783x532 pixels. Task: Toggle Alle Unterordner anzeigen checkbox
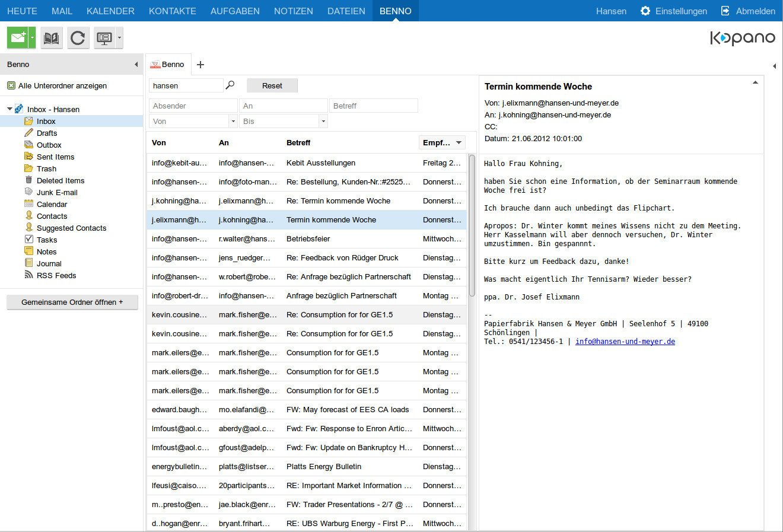11,85
